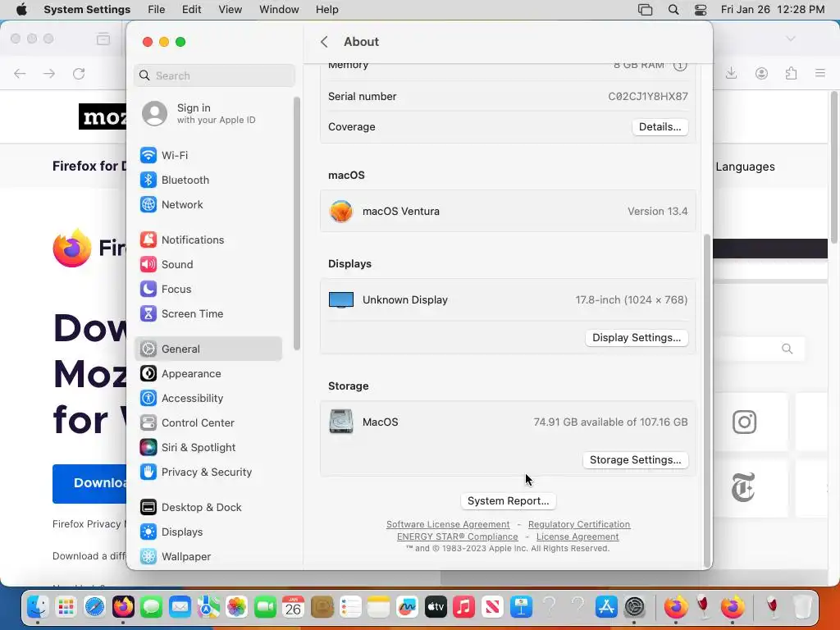The image size is (840, 630).
Task: Launch FaceTime from the Dock
Action: [x=265, y=607]
